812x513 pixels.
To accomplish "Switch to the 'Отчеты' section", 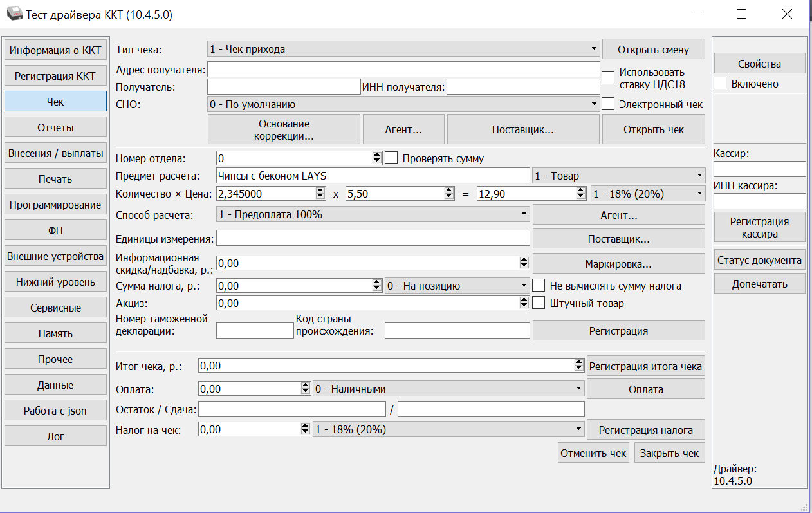I will click(x=55, y=127).
